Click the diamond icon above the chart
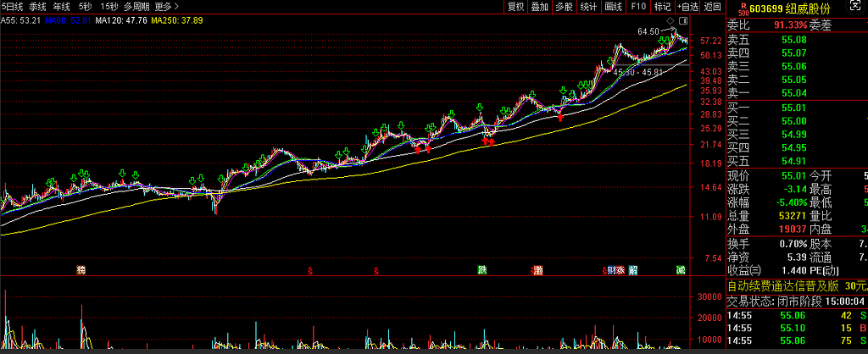This screenshot has width=868, height=354. coord(670,19)
